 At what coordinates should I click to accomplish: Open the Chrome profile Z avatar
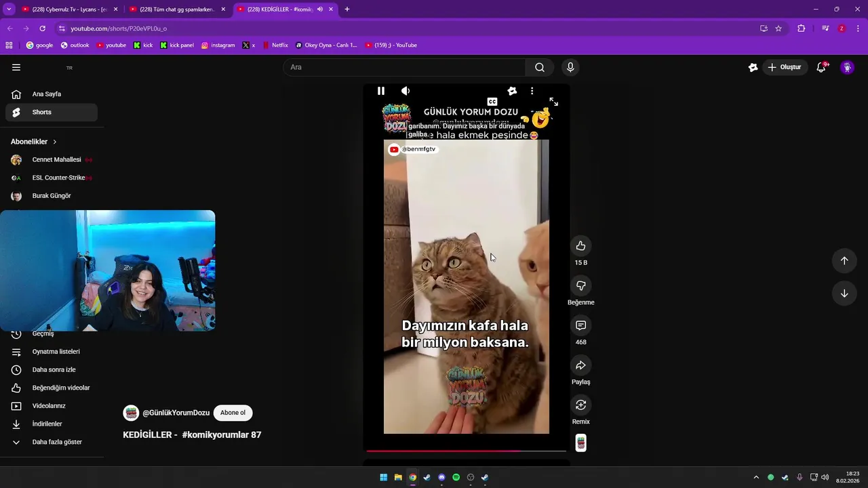click(842, 28)
